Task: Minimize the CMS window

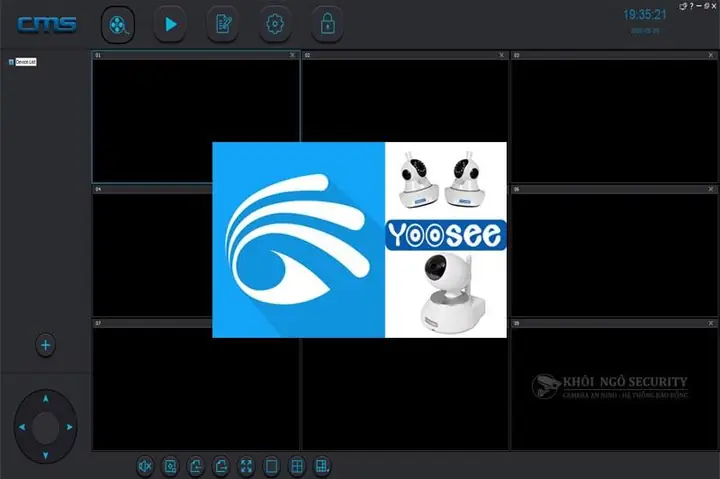Action: [x=699, y=6]
